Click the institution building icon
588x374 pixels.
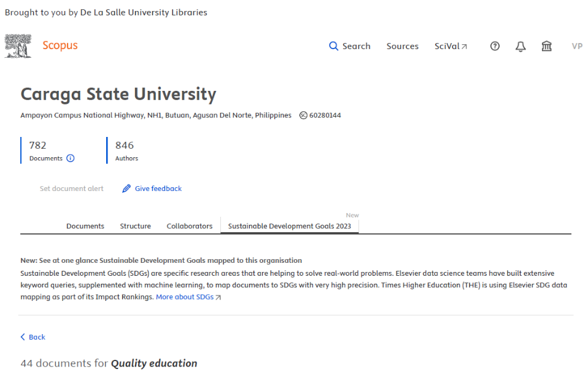(546, 46)
